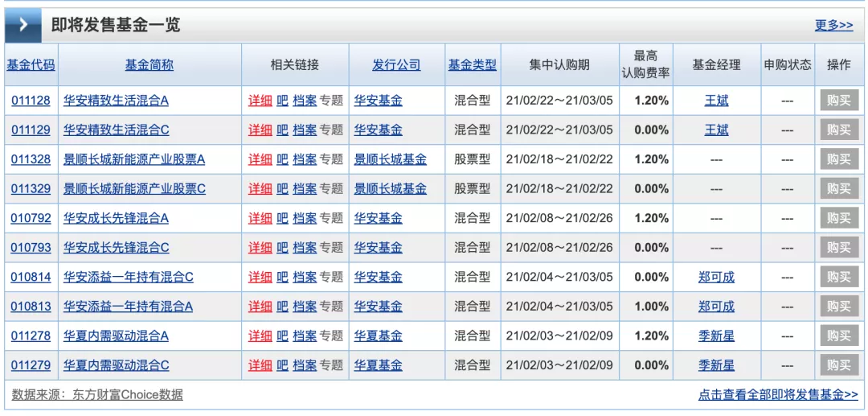Click 档案 for 景顺长城新能源产业股票A
This screenshot has height=416, width=868.
coord(305,159)
